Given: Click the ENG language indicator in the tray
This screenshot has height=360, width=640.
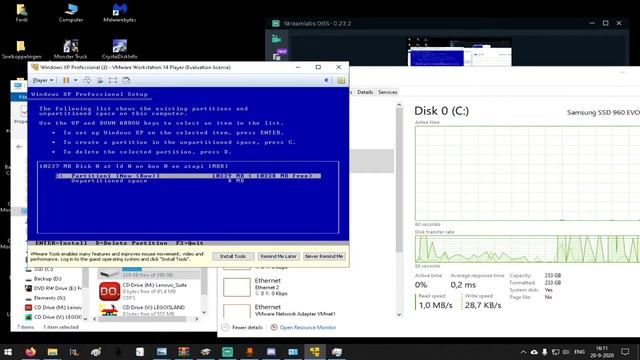Looking at the screenshot, I should point(579,352).
